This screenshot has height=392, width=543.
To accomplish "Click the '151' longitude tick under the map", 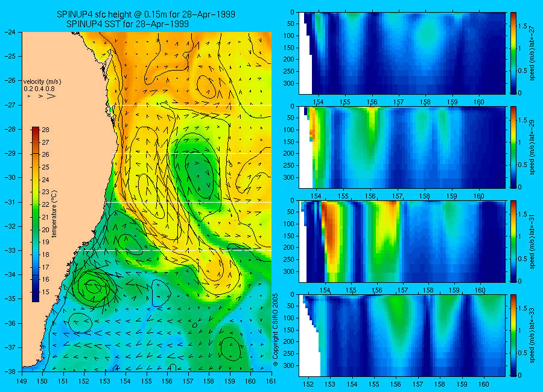I will point(63,382).
